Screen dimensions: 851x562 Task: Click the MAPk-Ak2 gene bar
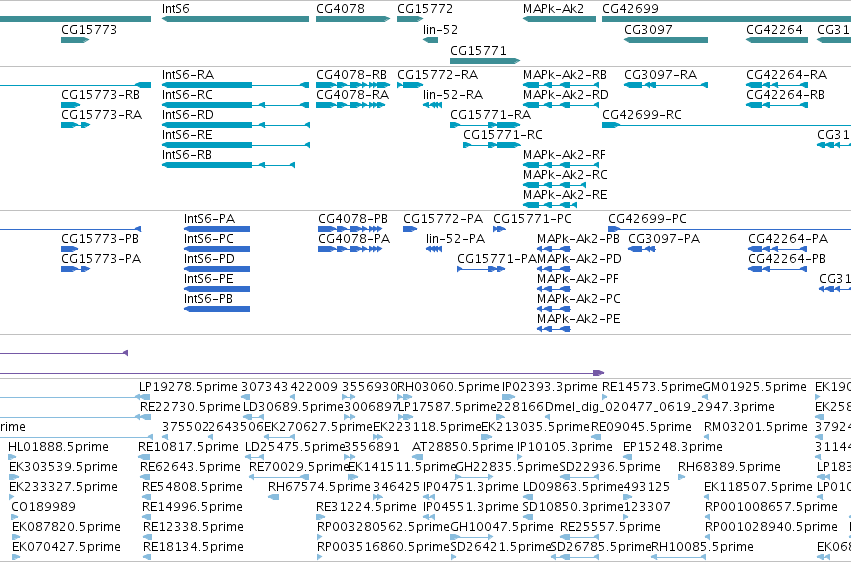pyautogui.click(x=559, y=19)
